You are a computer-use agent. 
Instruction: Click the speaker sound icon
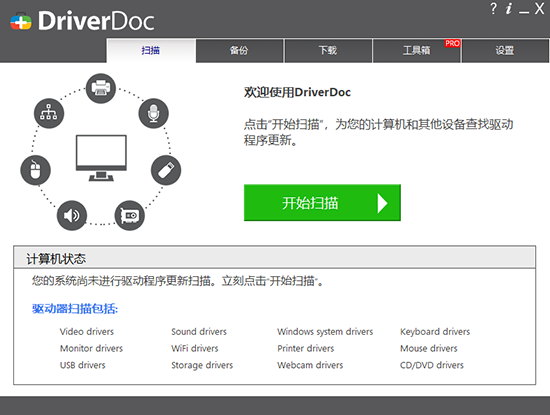click(72, 215)
